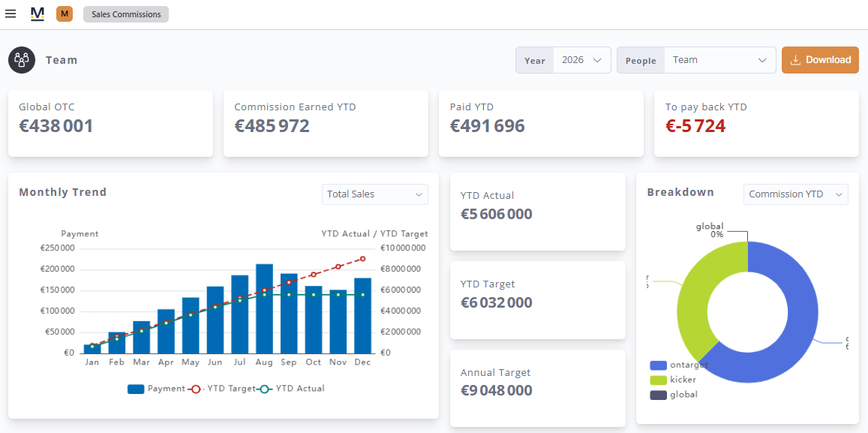Expand the Total Sales dropdown

[375, 194]
